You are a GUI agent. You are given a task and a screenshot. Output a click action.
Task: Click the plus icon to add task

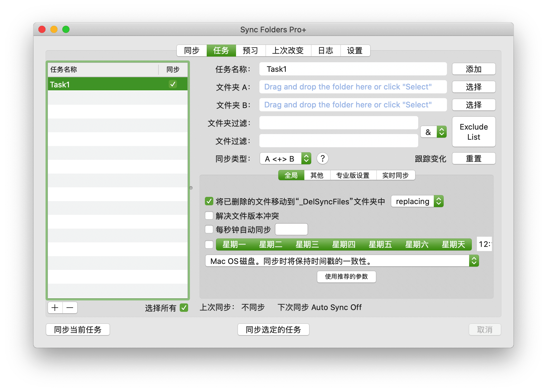click(x=55, y=308)
